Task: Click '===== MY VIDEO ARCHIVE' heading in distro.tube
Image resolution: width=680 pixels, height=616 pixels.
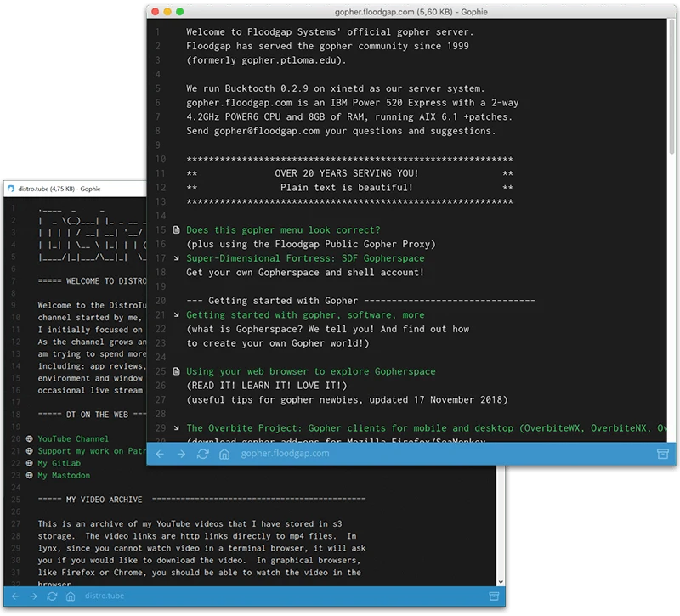Action: coord(201,500)
